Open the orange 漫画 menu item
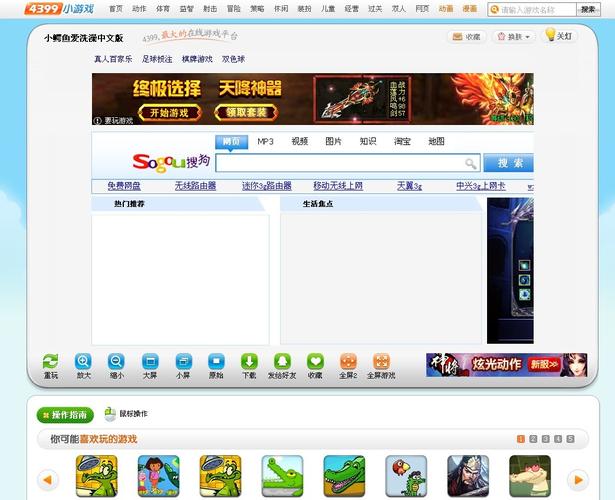Screen dimensions: 615x500 coord(469,9)
